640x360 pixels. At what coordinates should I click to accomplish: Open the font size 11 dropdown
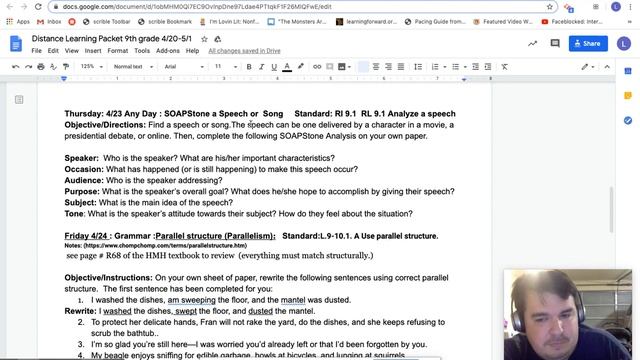[x=226, y=67]
